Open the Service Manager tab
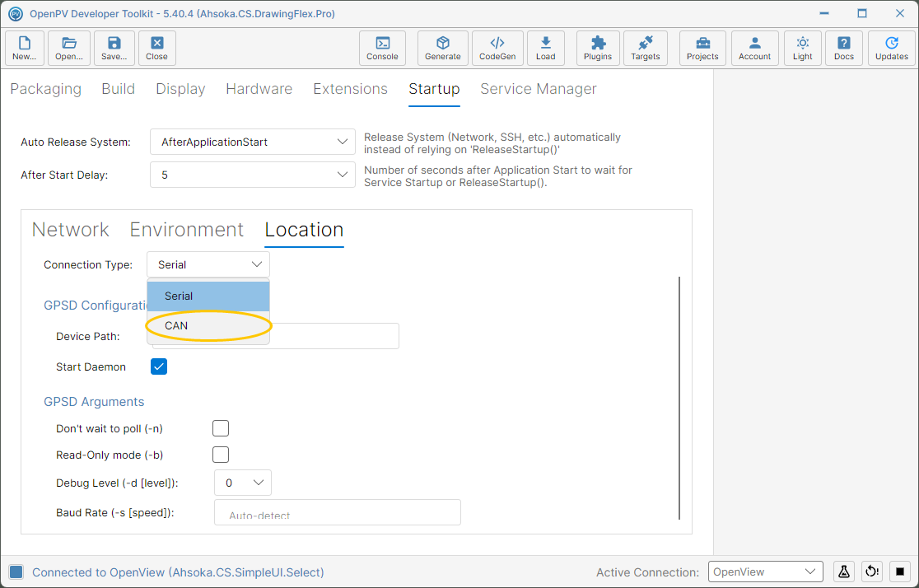 coord(539,88)
